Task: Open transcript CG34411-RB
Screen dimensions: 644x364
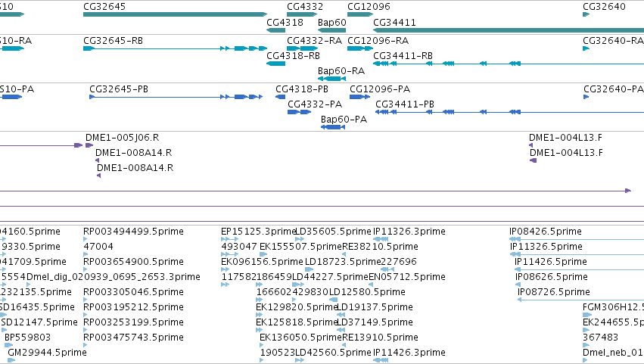Action: 509,64
